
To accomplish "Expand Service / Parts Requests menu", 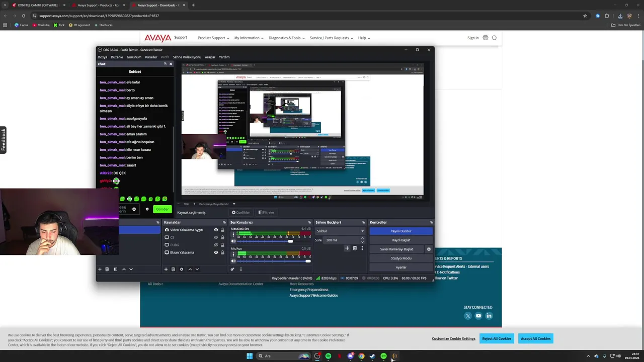I will click(331, 38).
